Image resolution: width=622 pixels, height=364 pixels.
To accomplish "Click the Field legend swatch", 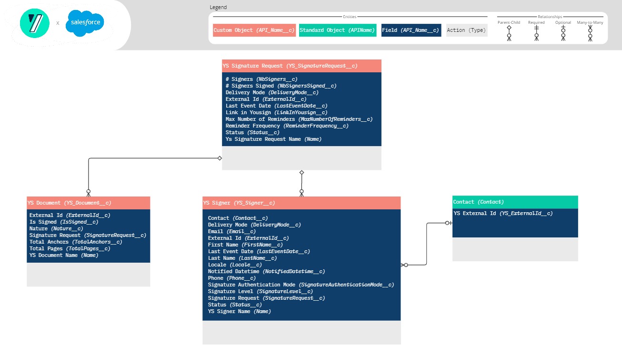I will point(411,30).
